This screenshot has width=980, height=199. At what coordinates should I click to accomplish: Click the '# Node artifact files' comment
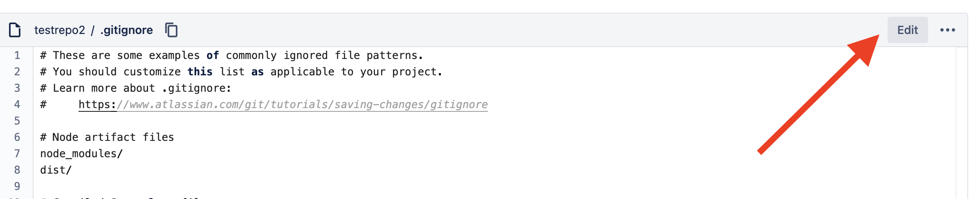pyautogui.click(x=107, y=137)
